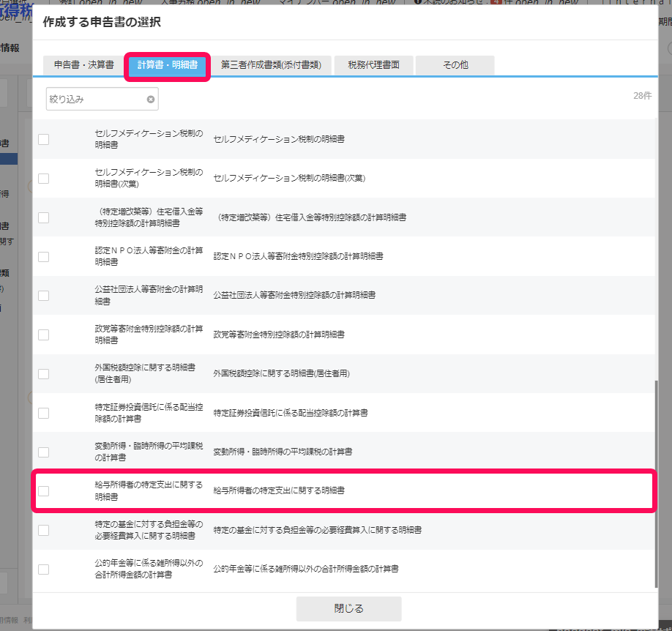Screen dimensions: 672x631
Task: Check the 認定NPO法人等寄附金 checkbox
Action: click(44, 257)
